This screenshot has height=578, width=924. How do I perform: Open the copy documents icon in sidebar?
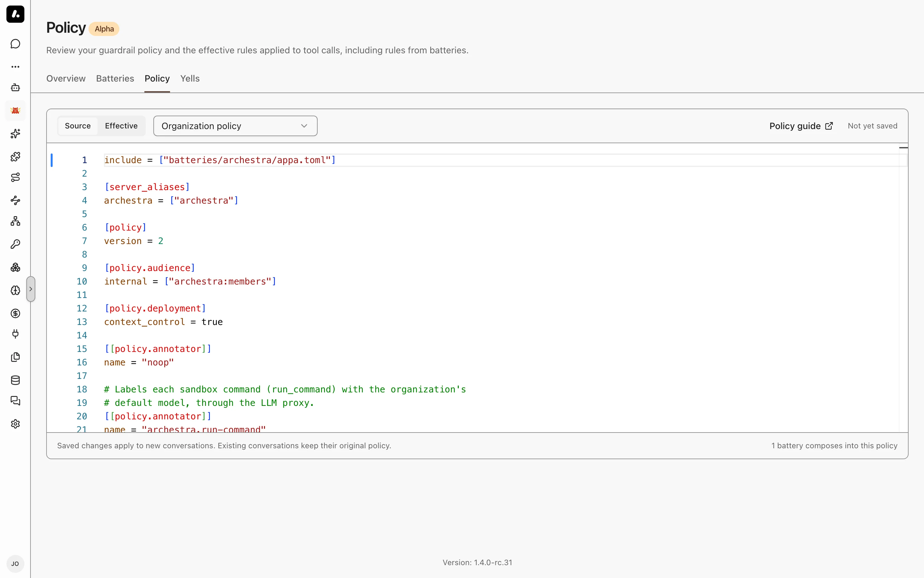15,357
